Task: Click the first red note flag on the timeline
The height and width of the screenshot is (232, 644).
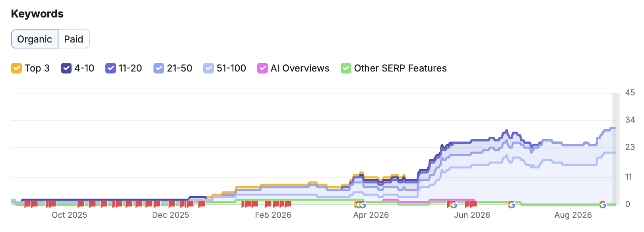Action: [x=27, y=204]
